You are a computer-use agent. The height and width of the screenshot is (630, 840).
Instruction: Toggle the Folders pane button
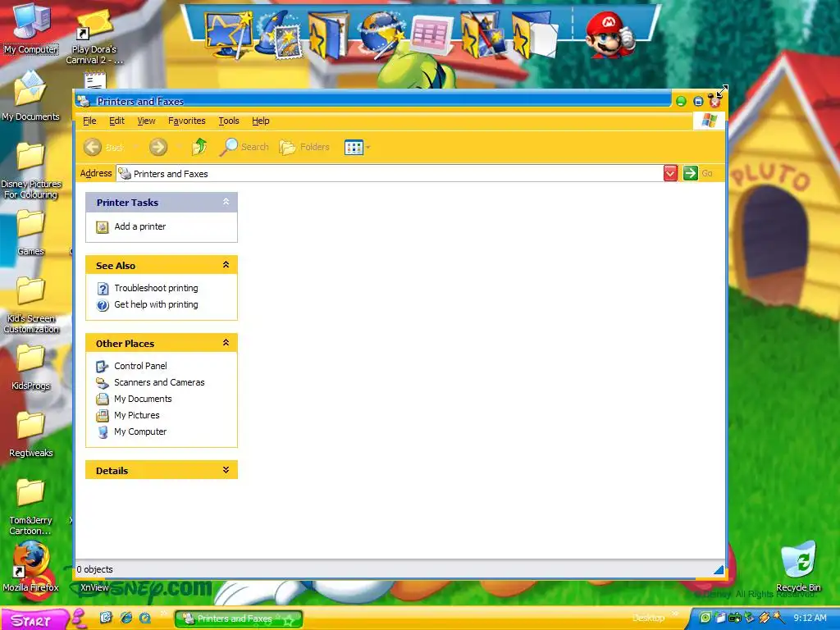pos(304,147)
